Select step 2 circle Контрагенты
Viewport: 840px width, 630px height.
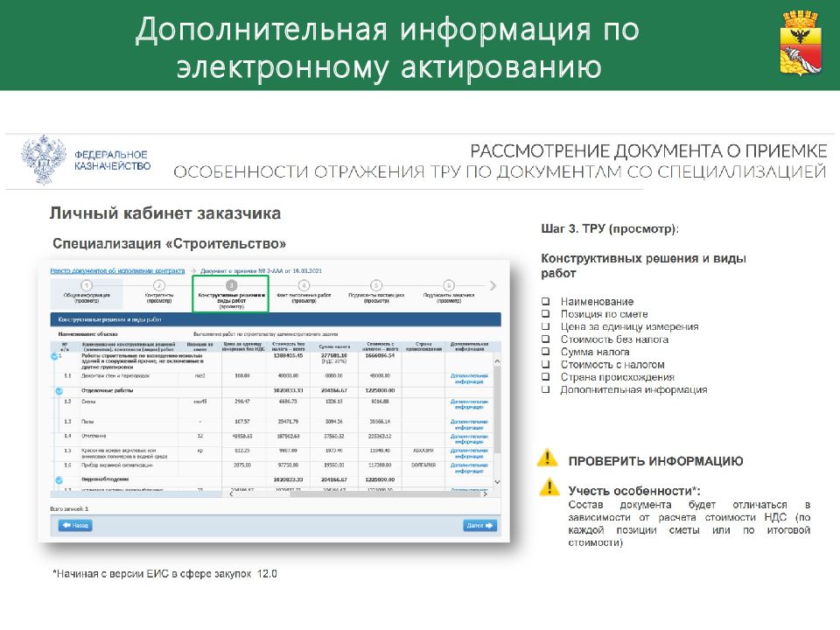pyautogui.click(x=158, y=285)
